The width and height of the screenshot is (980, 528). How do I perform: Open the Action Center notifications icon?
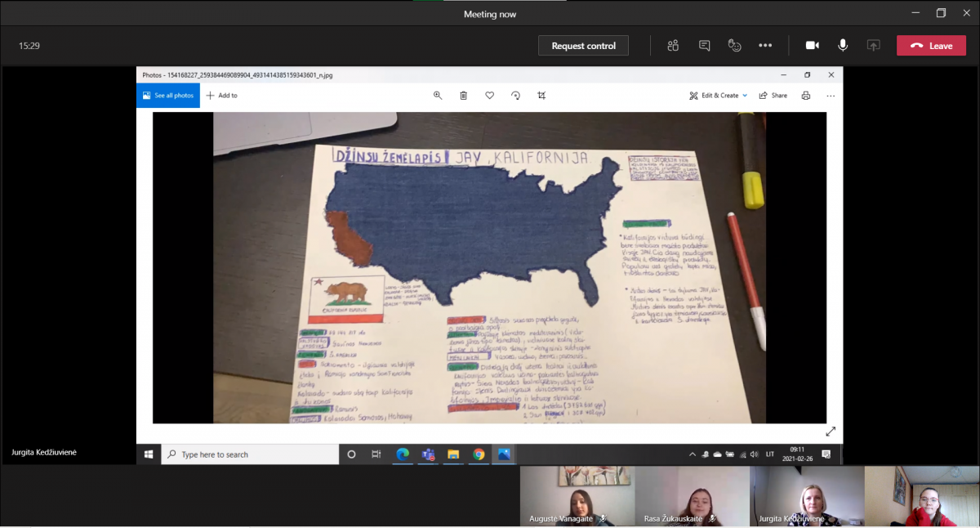pyautogui.click(x=826, y=454)
